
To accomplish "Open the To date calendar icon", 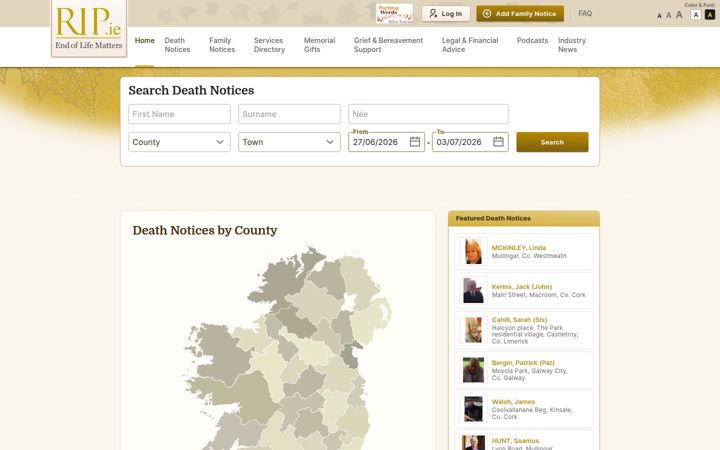I will pyautogui.click(x=498, y=142).
